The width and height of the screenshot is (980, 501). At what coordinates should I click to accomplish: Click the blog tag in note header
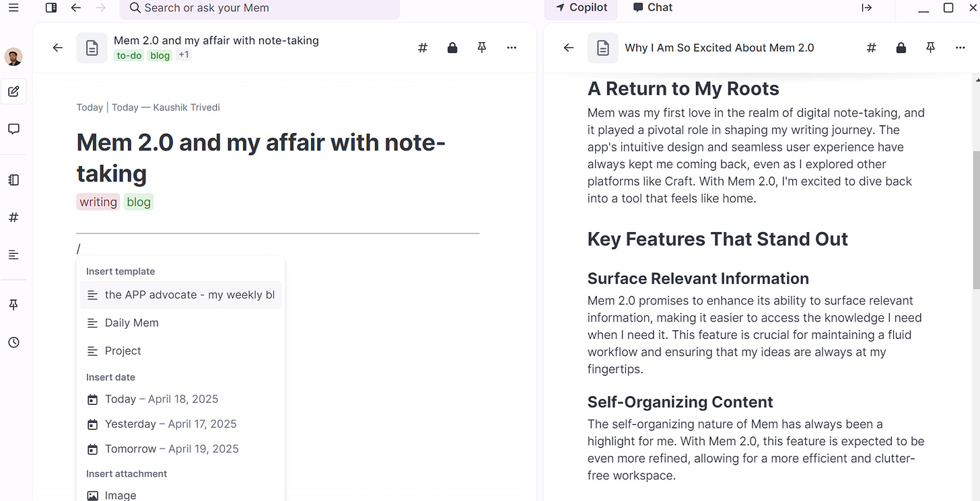coord(160,56)
